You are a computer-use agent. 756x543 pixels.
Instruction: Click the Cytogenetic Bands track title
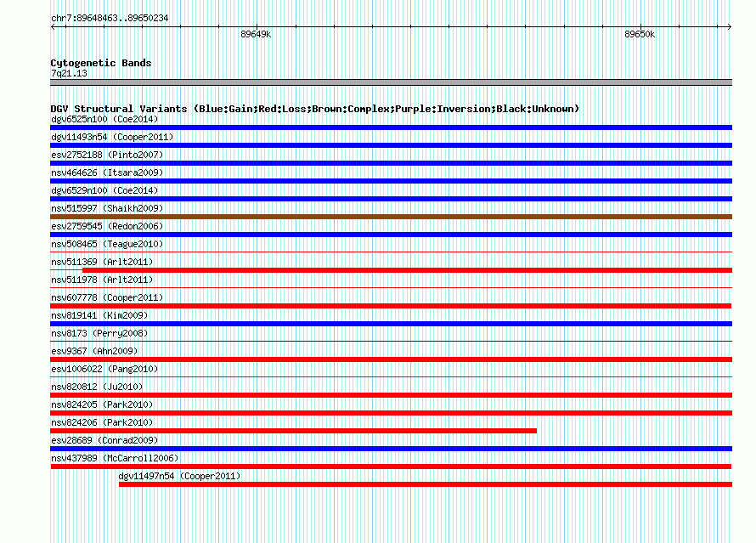(x=101, y=63)
